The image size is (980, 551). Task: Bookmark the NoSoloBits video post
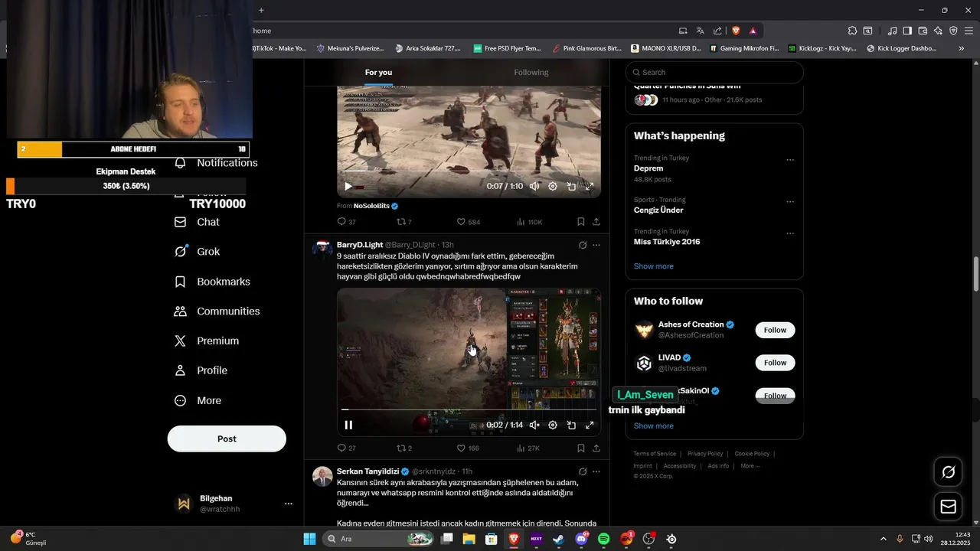tap(581, 222)
